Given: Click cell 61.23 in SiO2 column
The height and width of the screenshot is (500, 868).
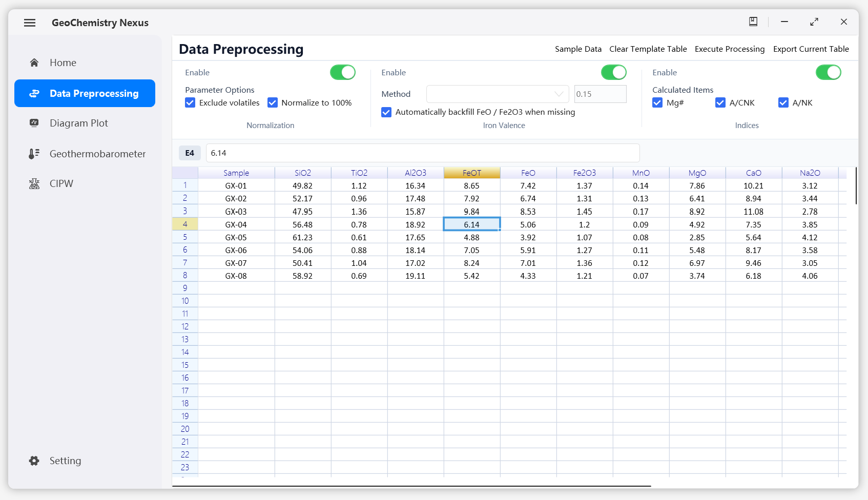Looking at the screenshot, I should (x=303, y=237).
